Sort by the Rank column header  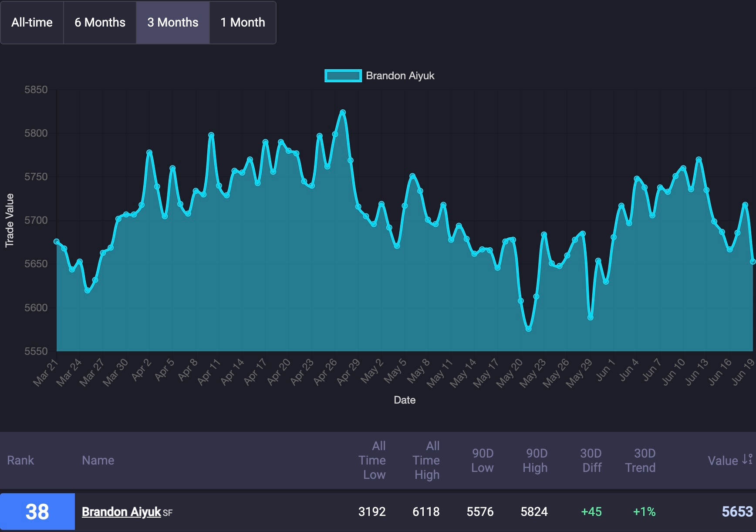[20, 460]
